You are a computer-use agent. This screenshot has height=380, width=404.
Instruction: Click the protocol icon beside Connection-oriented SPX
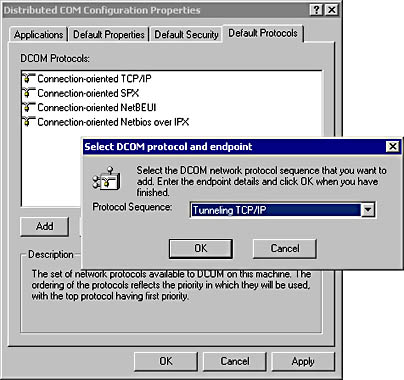(29, 93)
